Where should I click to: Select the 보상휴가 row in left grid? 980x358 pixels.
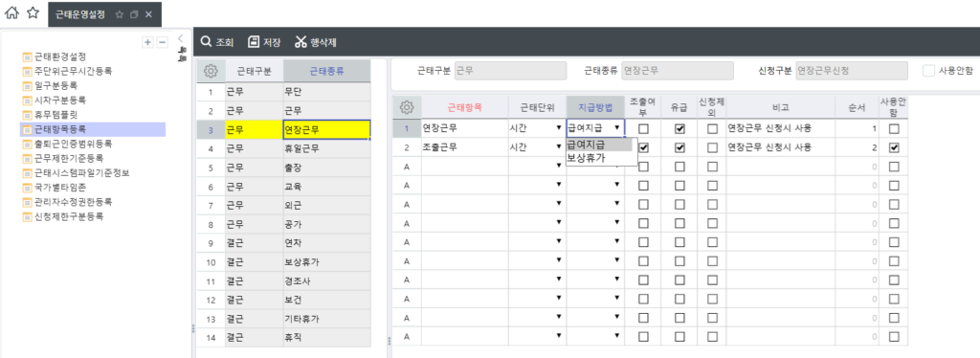[x=327, y=262]
